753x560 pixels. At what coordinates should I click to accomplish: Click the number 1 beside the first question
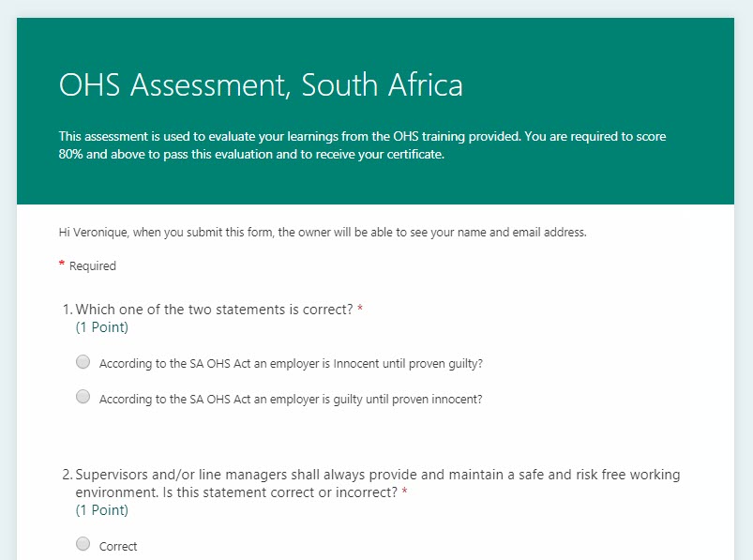66,310
